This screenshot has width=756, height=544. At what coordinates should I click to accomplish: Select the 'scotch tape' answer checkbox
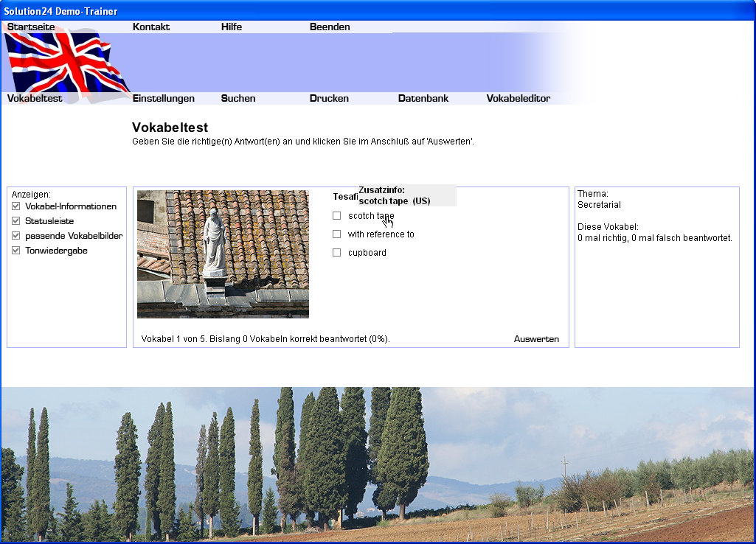tap(337, 216)
